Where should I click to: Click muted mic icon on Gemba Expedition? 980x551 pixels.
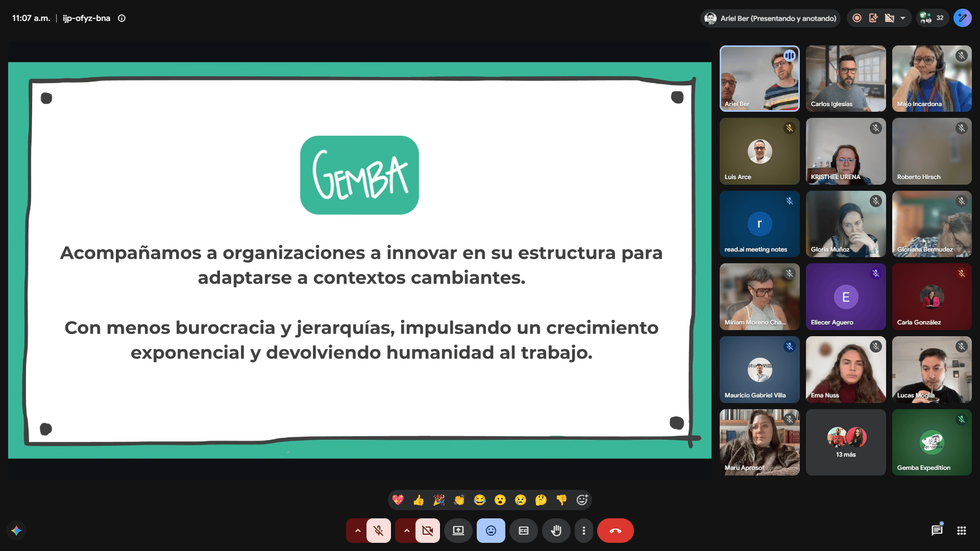coord(962,419)
